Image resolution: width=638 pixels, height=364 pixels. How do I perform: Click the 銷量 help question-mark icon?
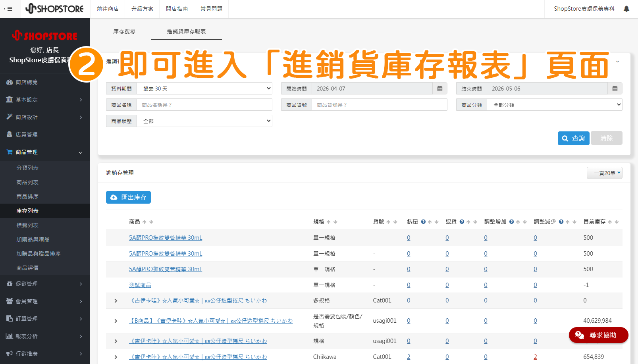click(x=423, y=222)
